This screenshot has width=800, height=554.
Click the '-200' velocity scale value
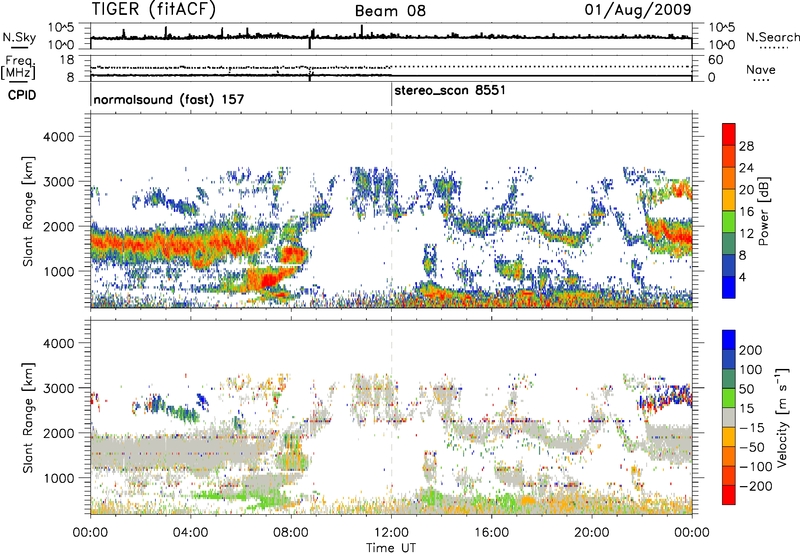click(x=755, y=486)
